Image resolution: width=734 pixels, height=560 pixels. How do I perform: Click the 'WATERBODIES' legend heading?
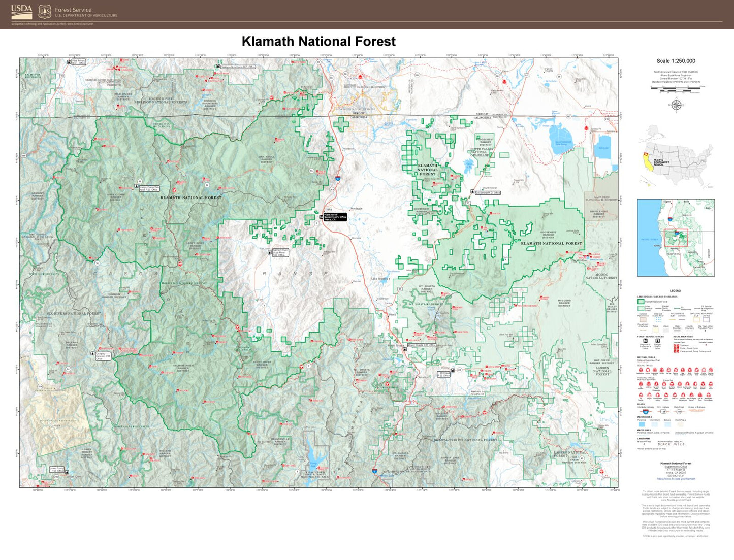(x=645, y=417)
